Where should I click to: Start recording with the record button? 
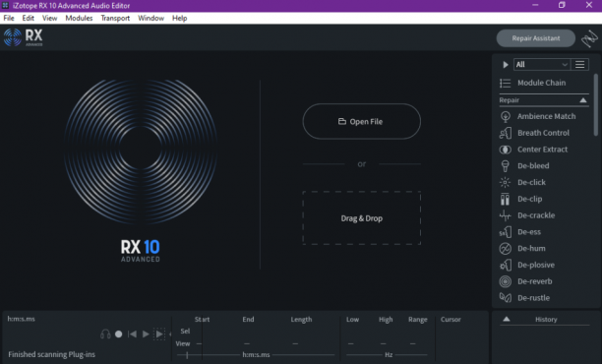pos(119,334)
